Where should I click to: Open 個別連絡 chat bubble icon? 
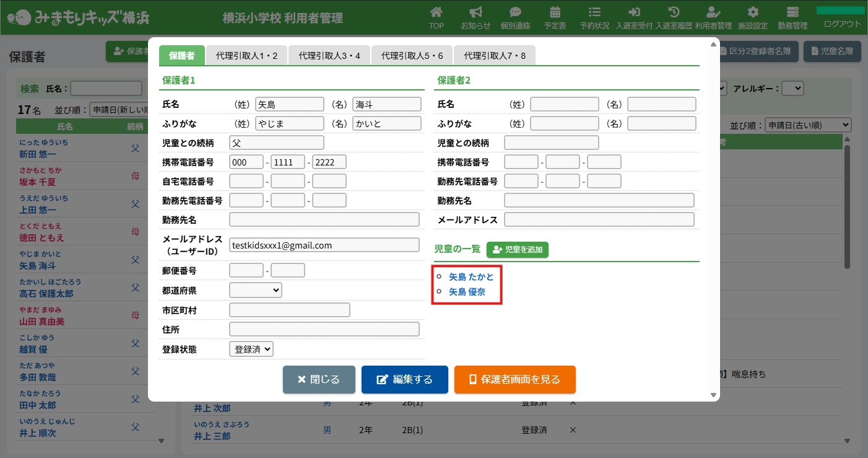[515, 12]
